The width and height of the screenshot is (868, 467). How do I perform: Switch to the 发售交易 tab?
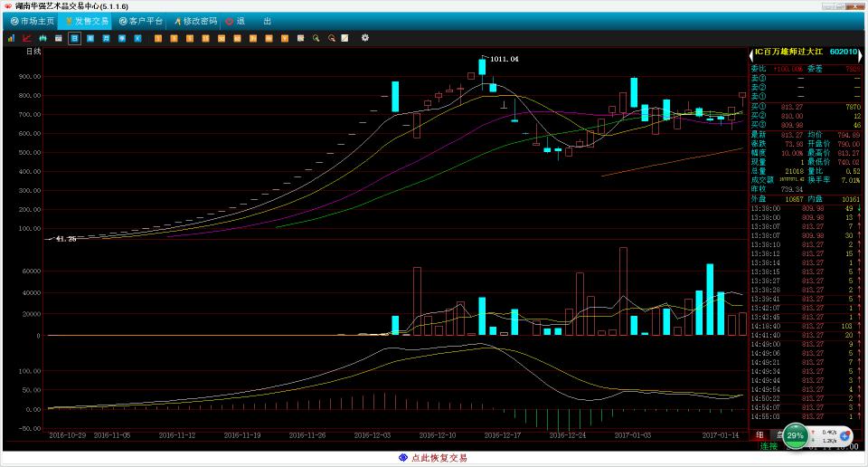tap(87, 20)
